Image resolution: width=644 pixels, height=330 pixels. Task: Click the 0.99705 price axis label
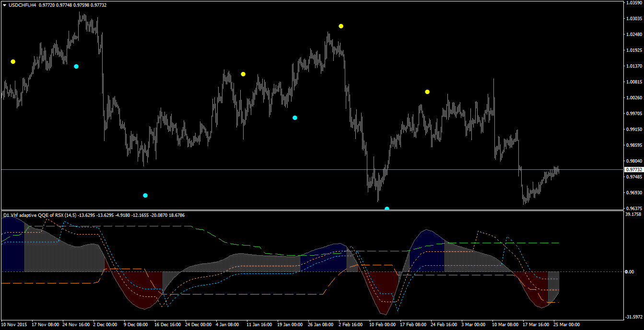(x=634, y=113)
